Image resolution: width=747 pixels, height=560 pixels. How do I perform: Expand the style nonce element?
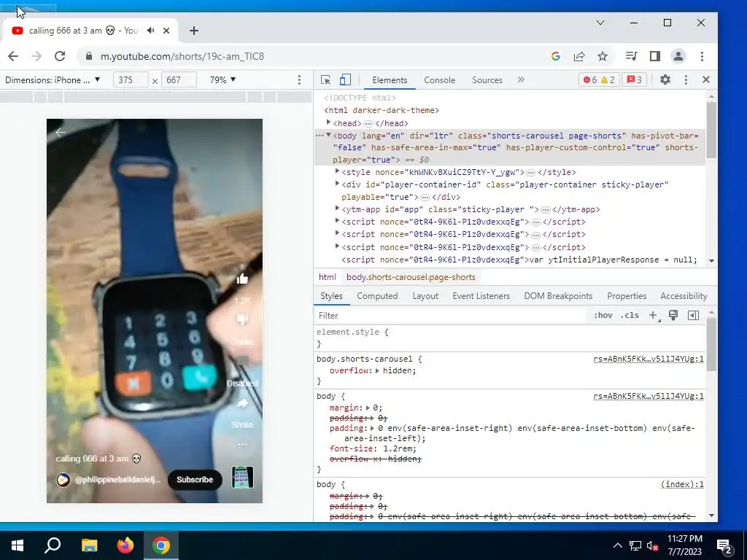tap(337, 171)
